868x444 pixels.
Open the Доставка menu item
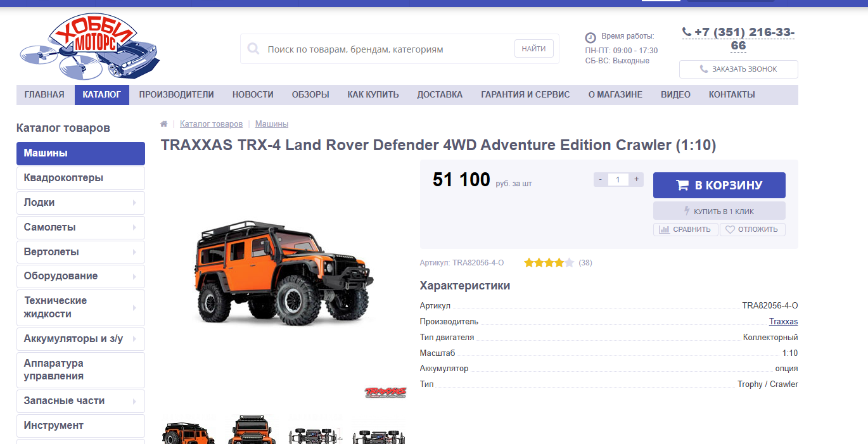[440, 95]
